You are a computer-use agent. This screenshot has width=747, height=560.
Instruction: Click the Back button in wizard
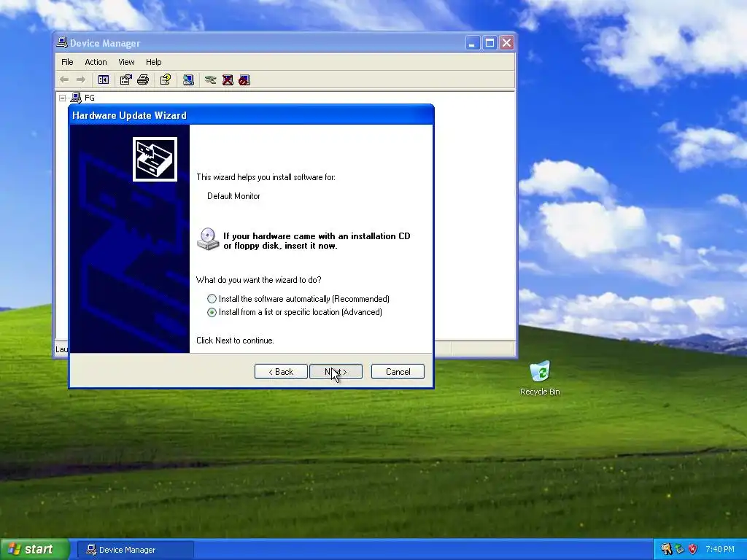coord(281,371)
